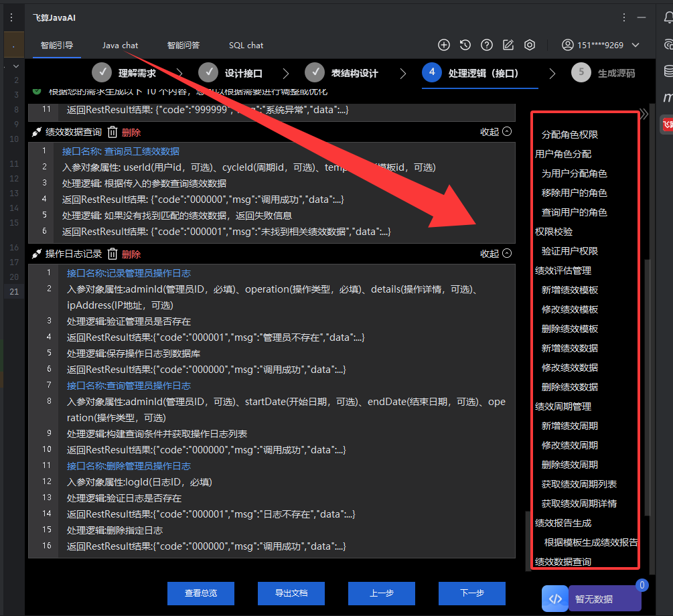Select 查询用户的角色 in the outline
The width and height of the screenshot is (673, 616).
coord(575,212)
